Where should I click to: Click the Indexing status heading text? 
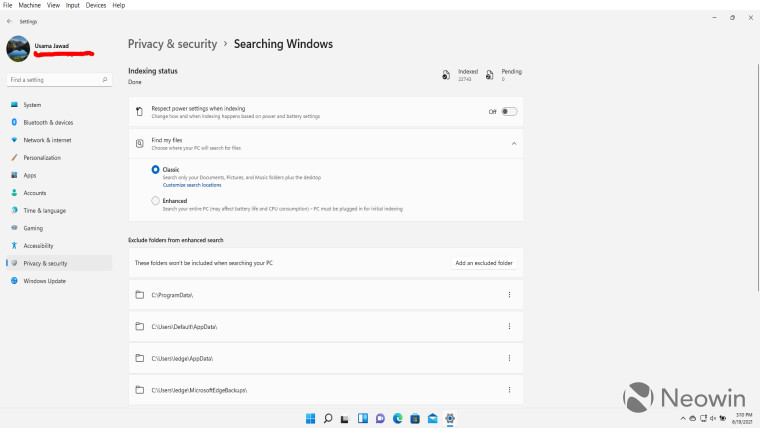click(x=153, y=71)
